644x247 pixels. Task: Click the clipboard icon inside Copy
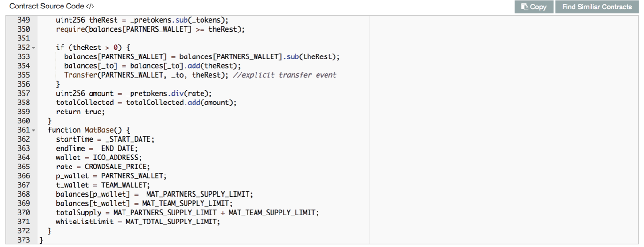coord(525,7)
